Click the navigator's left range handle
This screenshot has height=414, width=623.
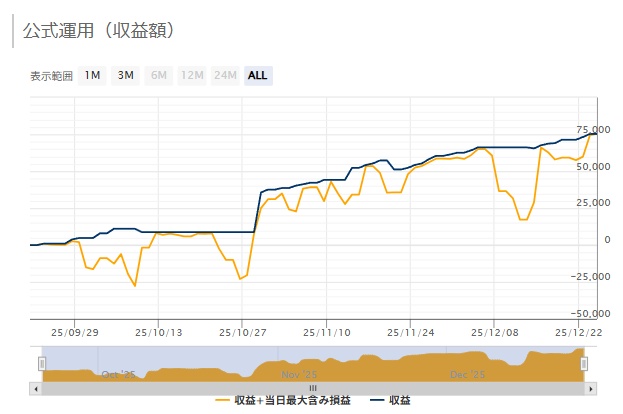tap(42, 363)
